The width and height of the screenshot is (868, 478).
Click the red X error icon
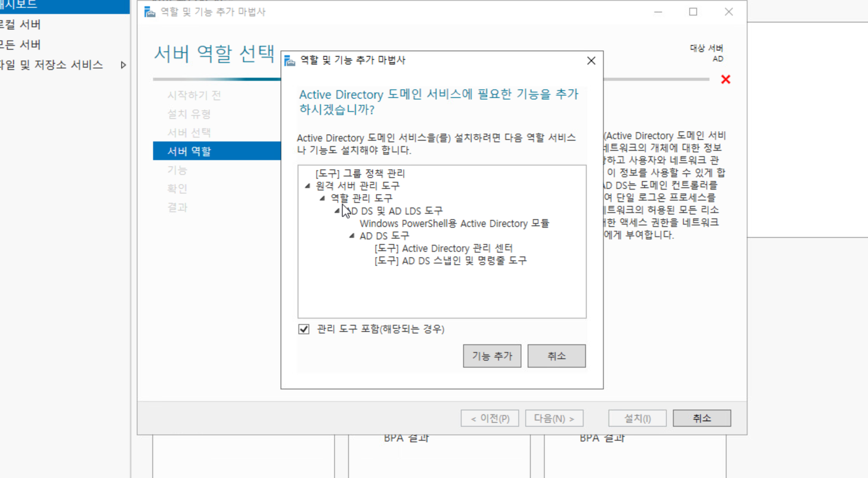[725, 79]
